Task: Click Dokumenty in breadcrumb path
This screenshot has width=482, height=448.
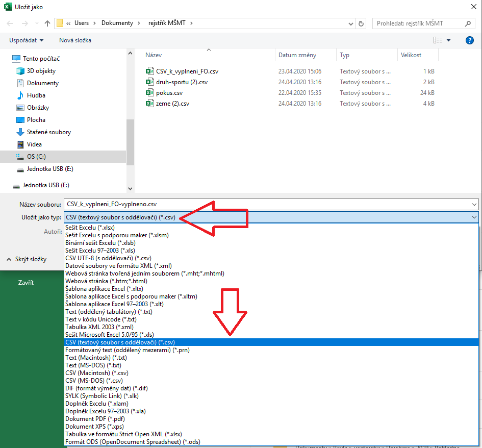Action: [117, 23]
